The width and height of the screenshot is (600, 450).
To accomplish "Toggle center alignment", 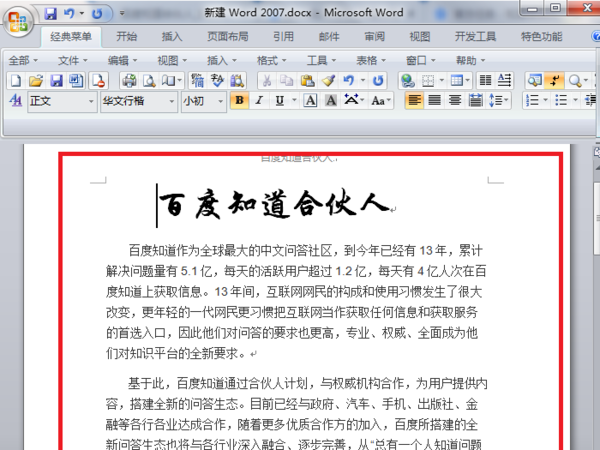I will pyautogui.click(x=455, y=101).
